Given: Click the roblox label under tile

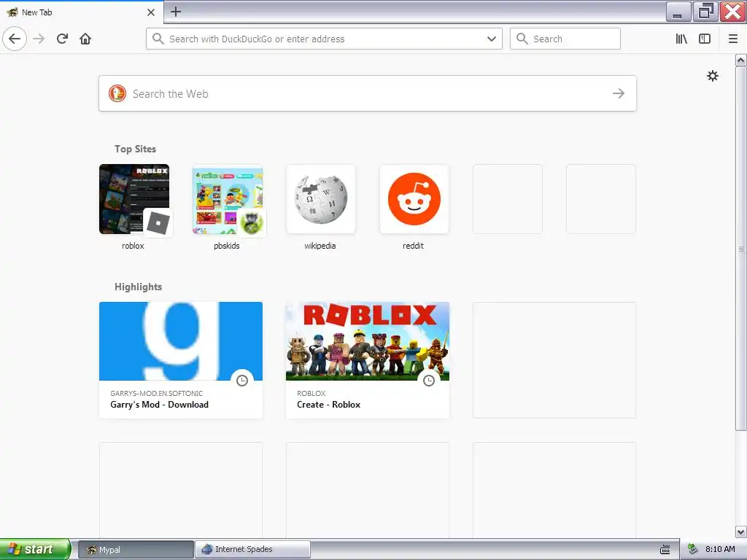Looking at the screenshot, I should [x=133, y=246].
